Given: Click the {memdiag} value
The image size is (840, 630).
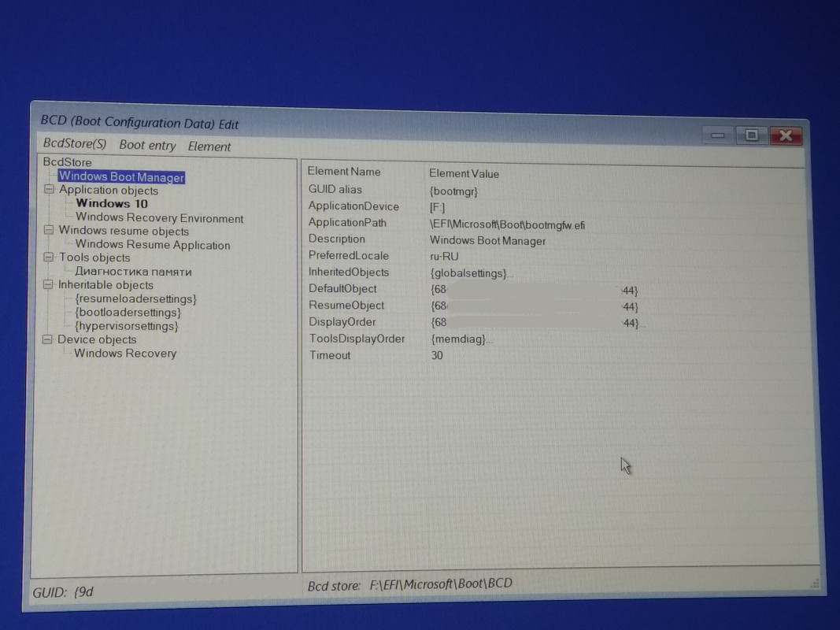Looking at the screenshot, I should tap(458, 339).
